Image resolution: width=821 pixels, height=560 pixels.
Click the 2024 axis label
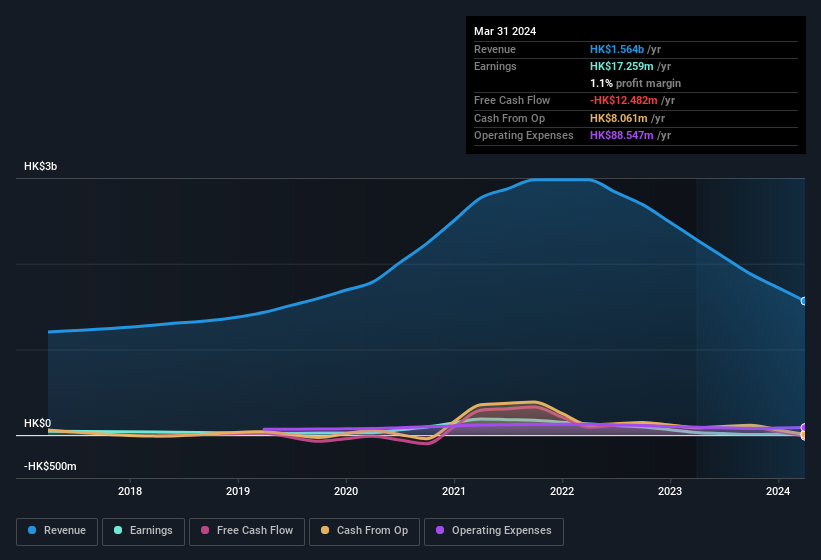point(778,491)
